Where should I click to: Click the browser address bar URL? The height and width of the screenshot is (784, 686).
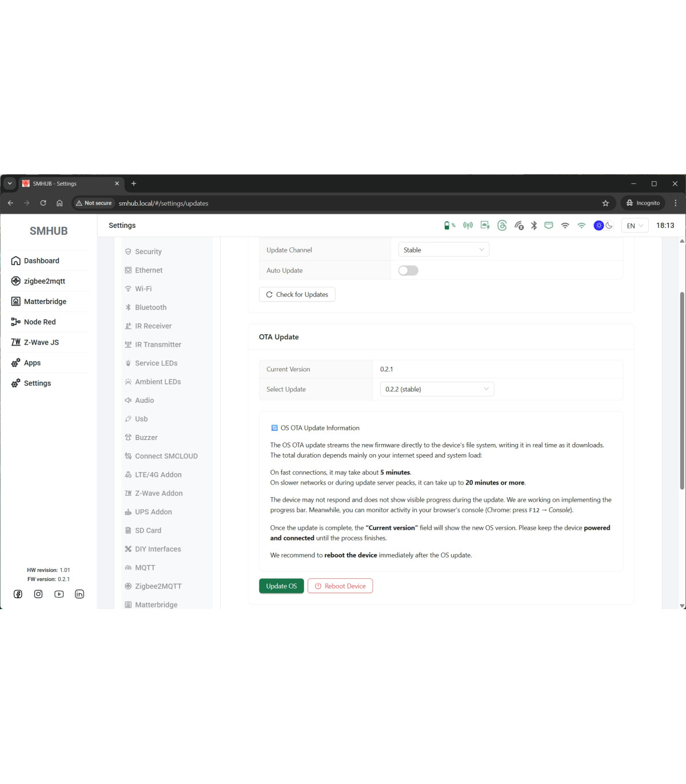tap(163, 203)
